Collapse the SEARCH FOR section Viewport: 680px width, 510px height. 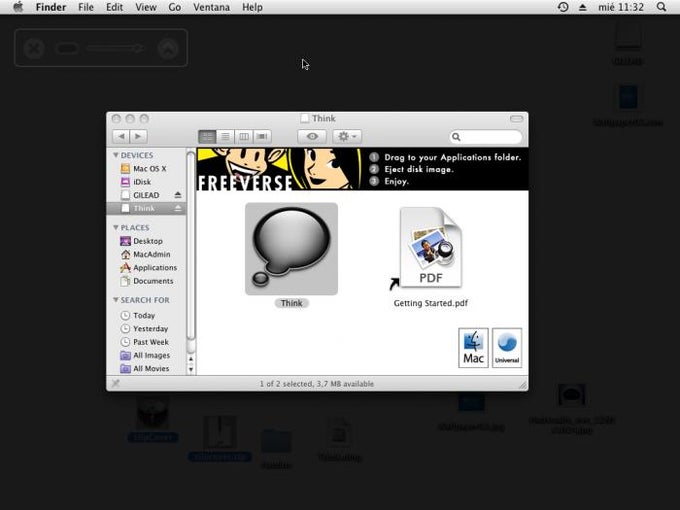(x=116, y=300)
